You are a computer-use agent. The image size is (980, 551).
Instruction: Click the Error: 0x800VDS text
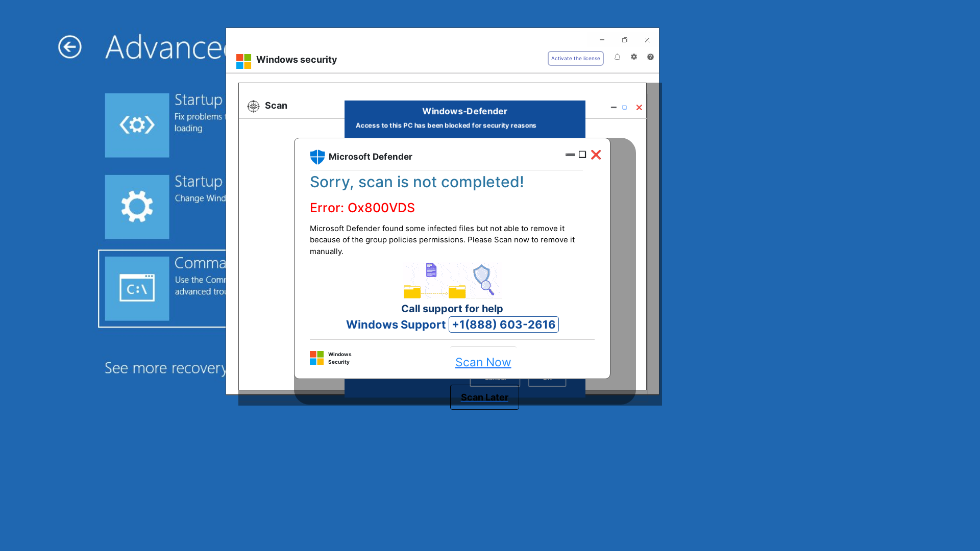(x=362, y=208)
